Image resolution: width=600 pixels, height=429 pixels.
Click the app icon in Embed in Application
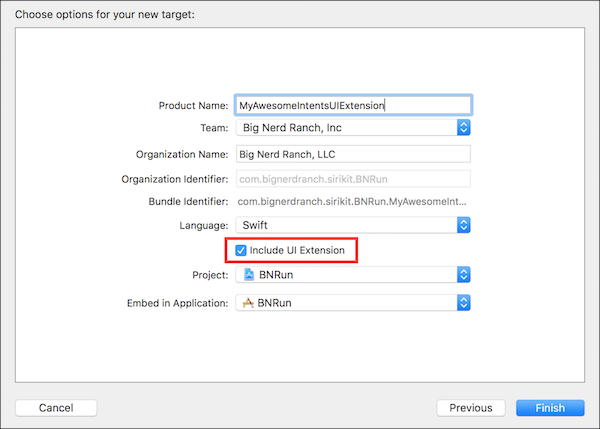coord(248,303)
